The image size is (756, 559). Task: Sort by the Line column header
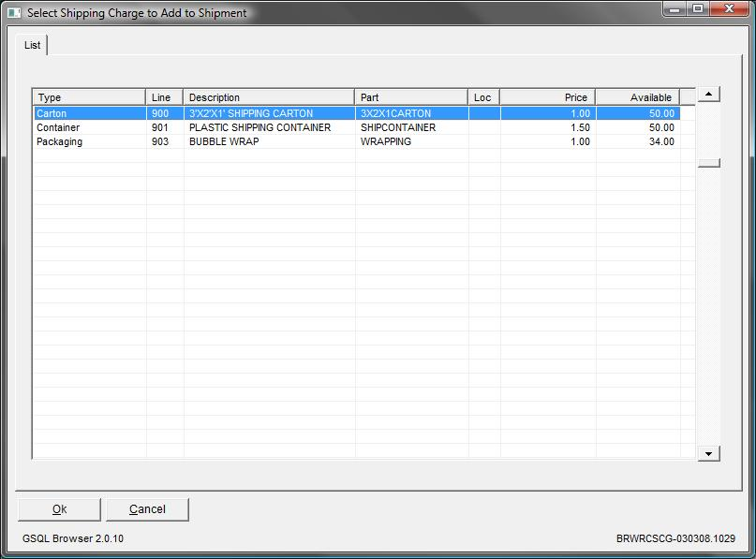point(165,97)
